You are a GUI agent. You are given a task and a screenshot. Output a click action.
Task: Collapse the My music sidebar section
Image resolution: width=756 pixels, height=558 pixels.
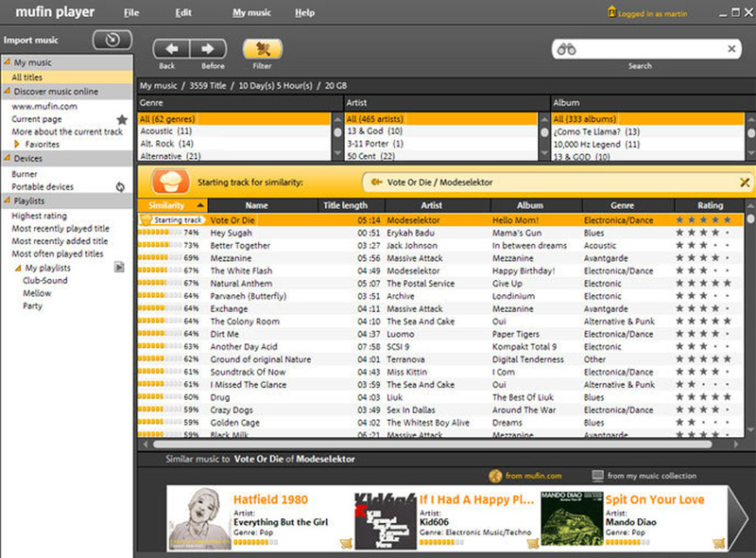[x=8, y=61]
